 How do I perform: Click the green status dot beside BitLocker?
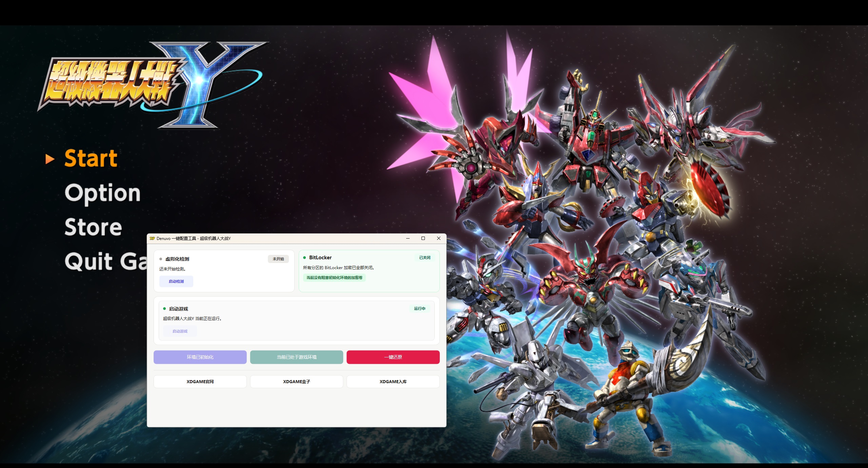coord(304,258)
